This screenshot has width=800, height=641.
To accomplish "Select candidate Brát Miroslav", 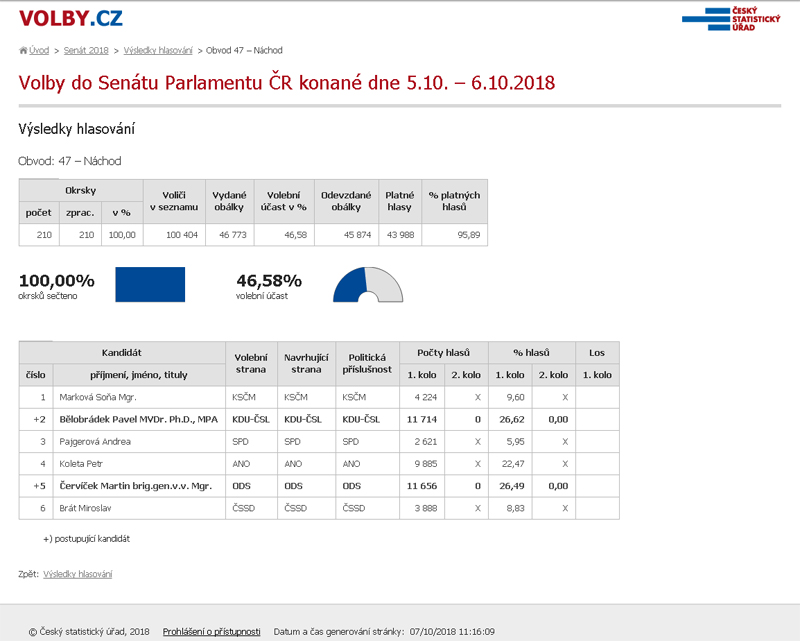I will click(x=85, y=508).
